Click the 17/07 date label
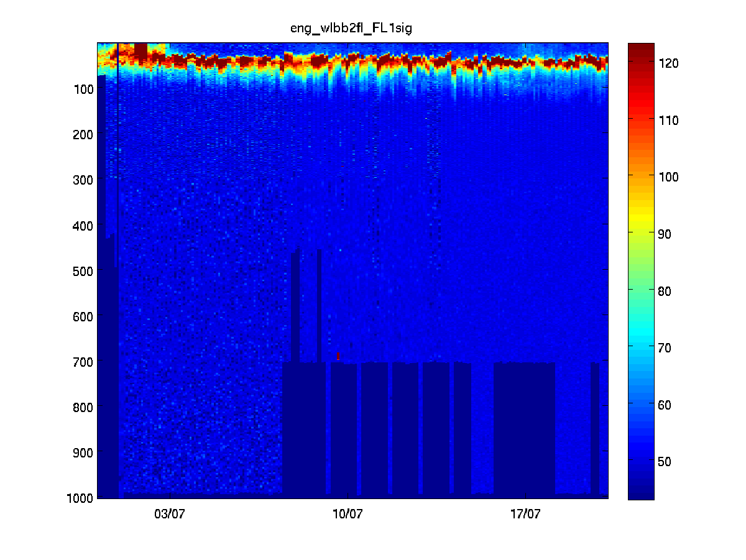Screen dimensions: 746x560 pos(525,514)
